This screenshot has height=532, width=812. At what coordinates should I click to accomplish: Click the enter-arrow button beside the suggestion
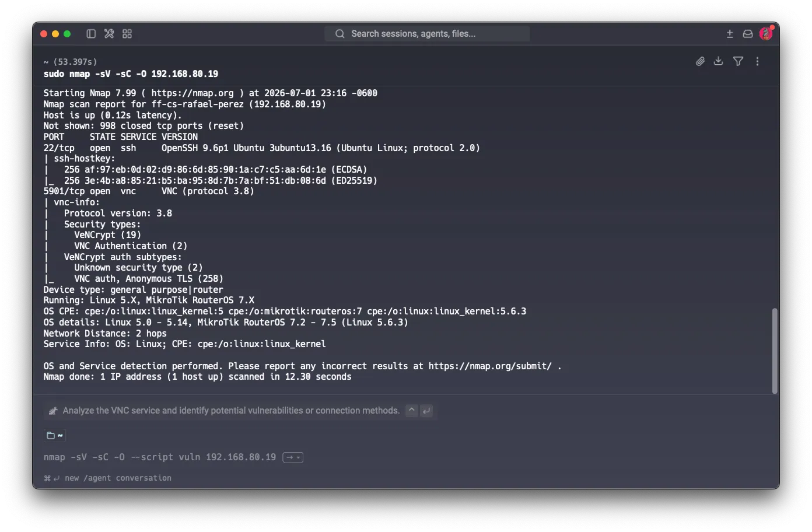pyautogui.click(x=427, y=411)
